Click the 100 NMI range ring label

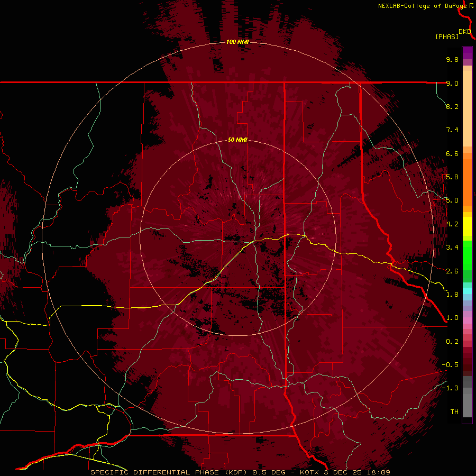click(237, 42)
